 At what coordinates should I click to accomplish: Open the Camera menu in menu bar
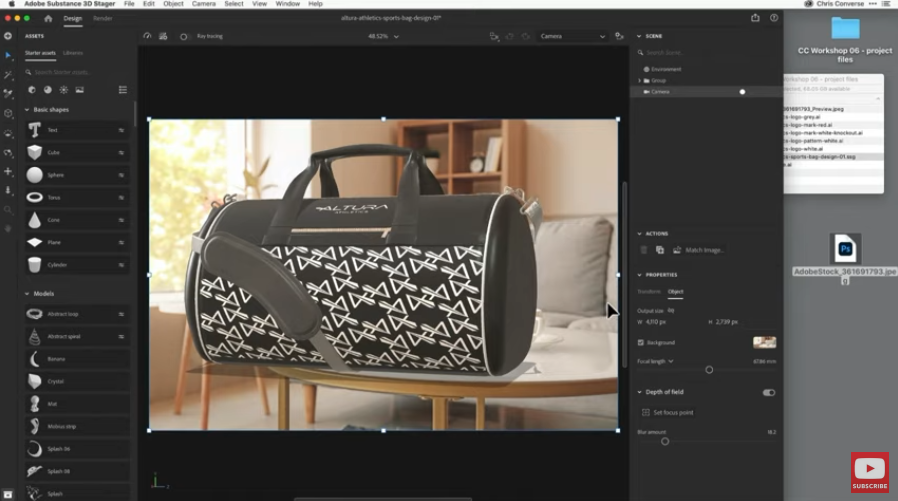click(x=203, y=4)
